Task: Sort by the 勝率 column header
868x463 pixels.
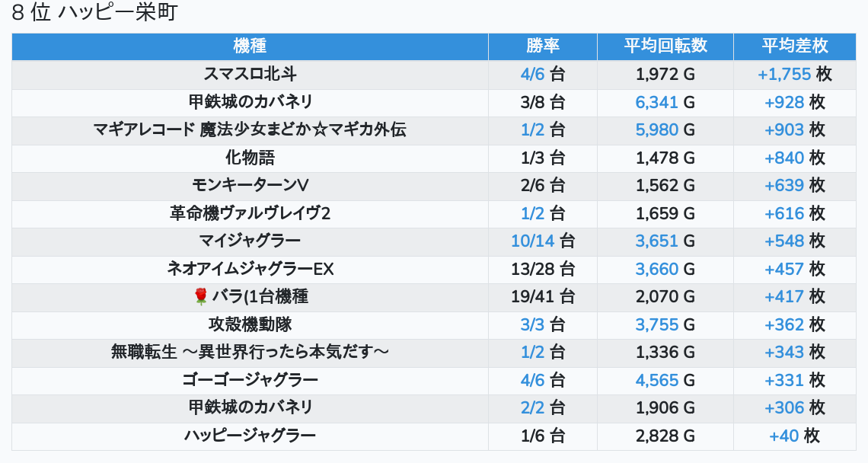Action: click(x=542, y=46)
